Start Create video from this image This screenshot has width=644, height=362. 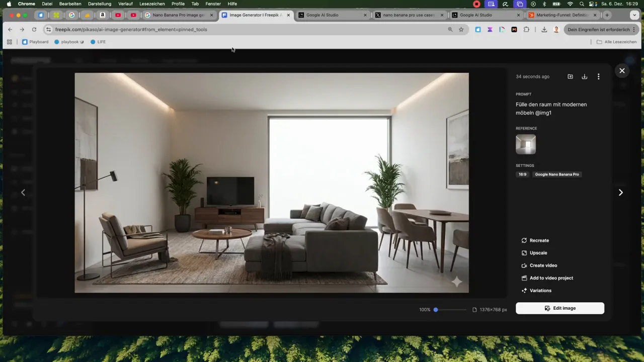pos(543,265)
